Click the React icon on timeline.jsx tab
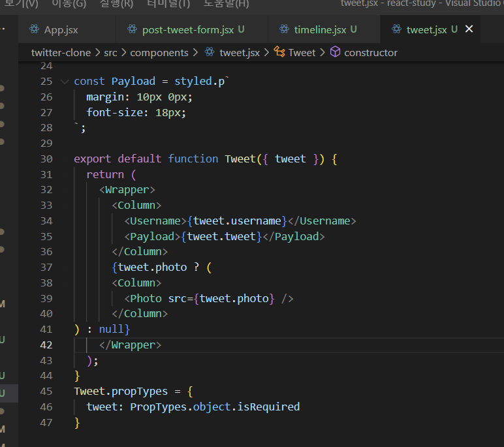Image resolution: width=504 pixels, height=447 pixels. click(x=284, y=29)
